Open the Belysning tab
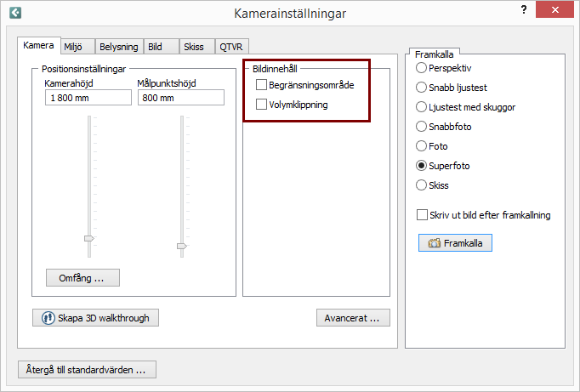580x392 pixels. (x=119, y=47)
